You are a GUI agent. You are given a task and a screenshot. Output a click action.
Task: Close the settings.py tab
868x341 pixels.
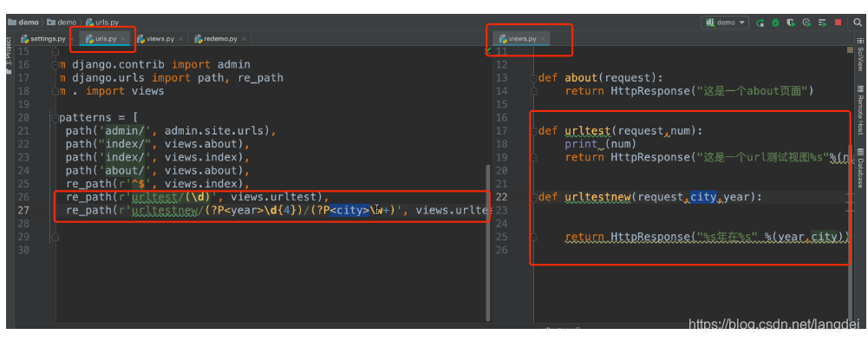coord(72,39)
